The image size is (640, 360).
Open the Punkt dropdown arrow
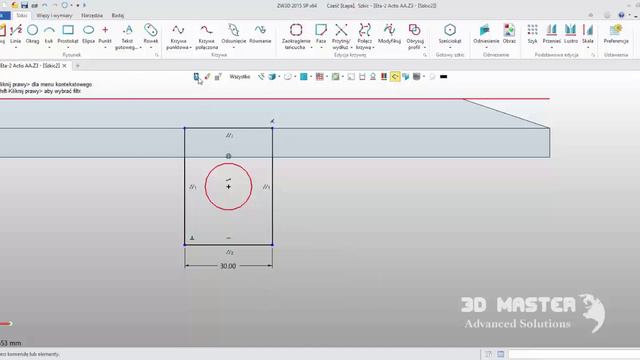(x=105, y=47)
